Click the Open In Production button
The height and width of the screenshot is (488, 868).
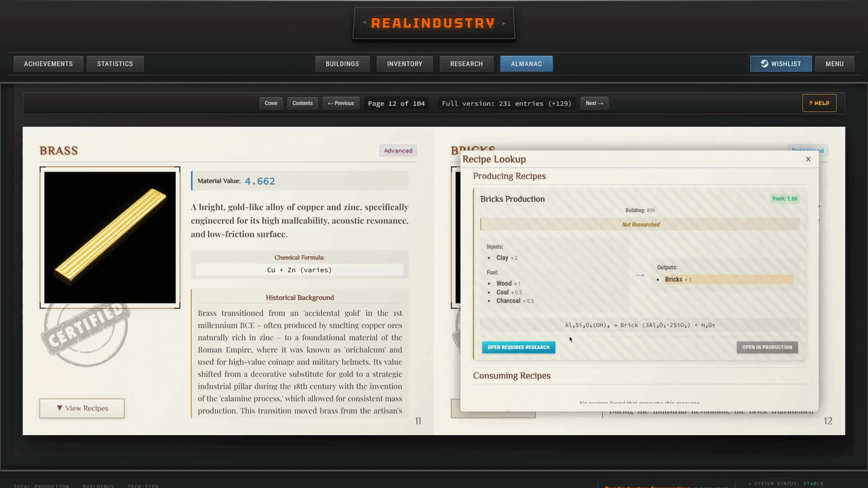tap(767, 347)
